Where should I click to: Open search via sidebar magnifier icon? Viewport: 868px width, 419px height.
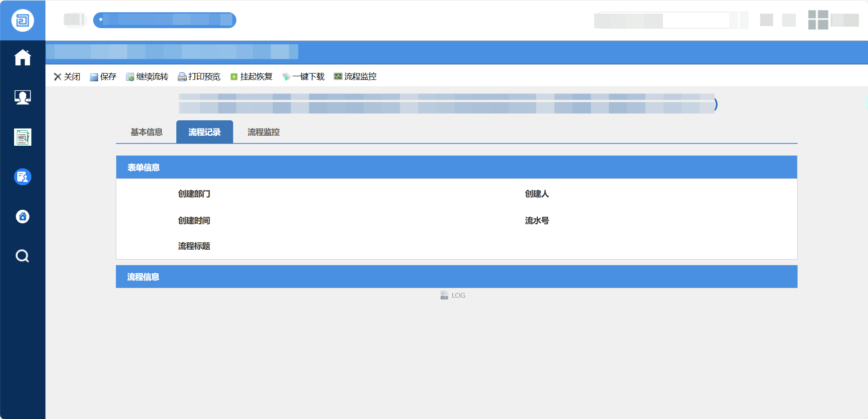tap(23, 256)
